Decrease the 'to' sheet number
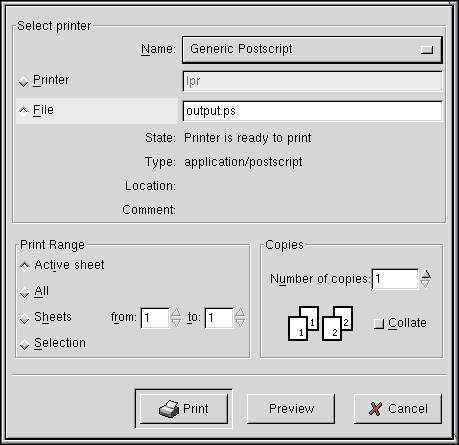The image size is (459, 445). click(x=240, y=323)
